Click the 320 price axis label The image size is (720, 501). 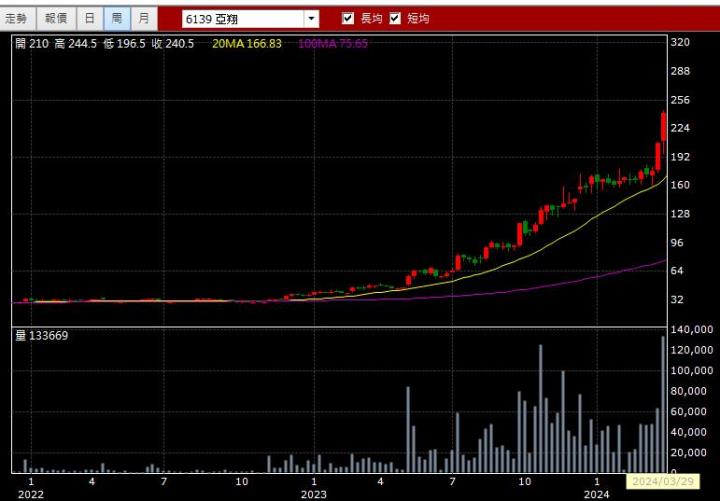680,42
